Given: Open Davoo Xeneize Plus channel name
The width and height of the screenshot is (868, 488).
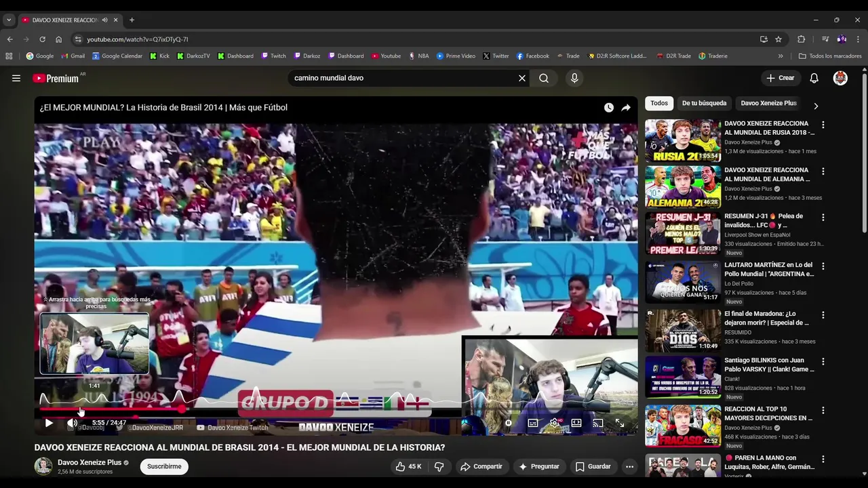Looking at the screenshot, I should [90, 462].
